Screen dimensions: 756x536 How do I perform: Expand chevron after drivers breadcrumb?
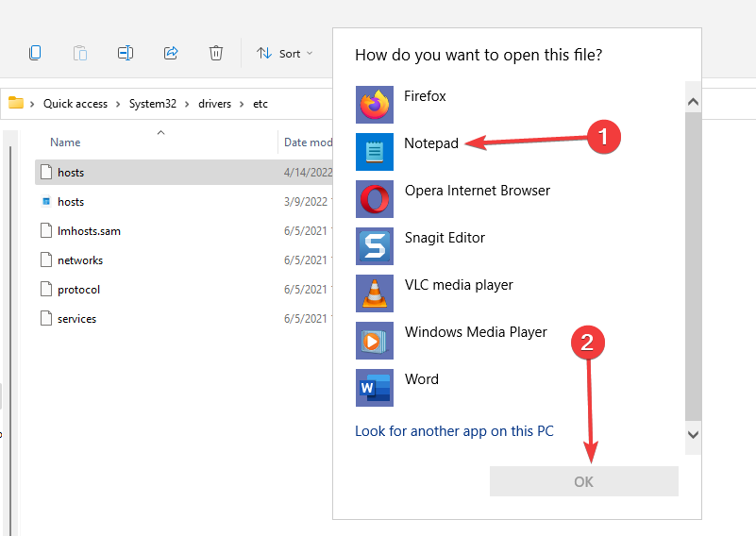tap(242, 104)
